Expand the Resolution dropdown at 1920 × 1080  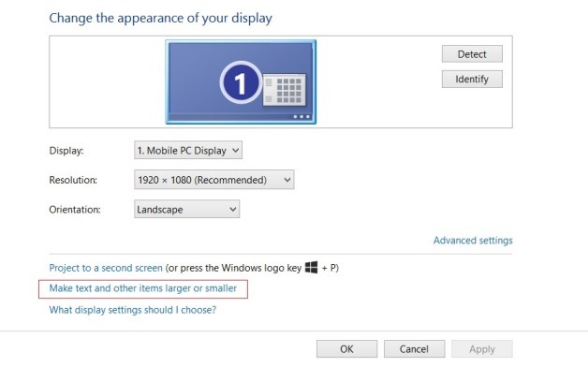214,180
